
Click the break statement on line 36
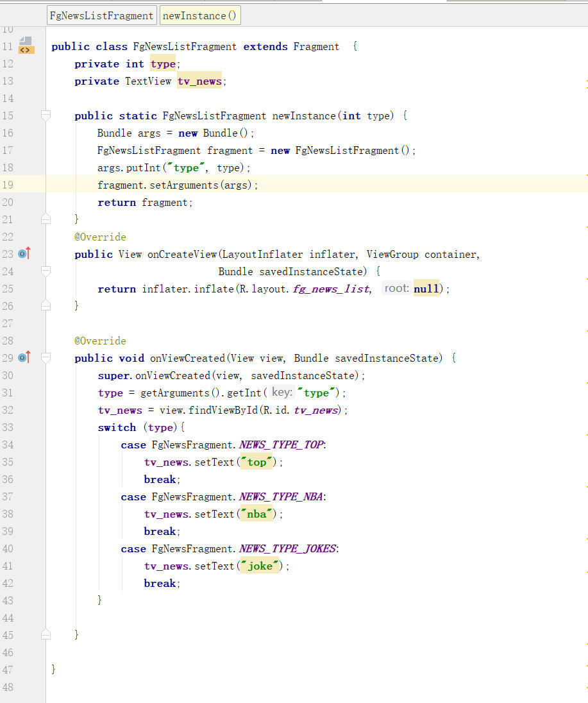(x=160, y=479)
